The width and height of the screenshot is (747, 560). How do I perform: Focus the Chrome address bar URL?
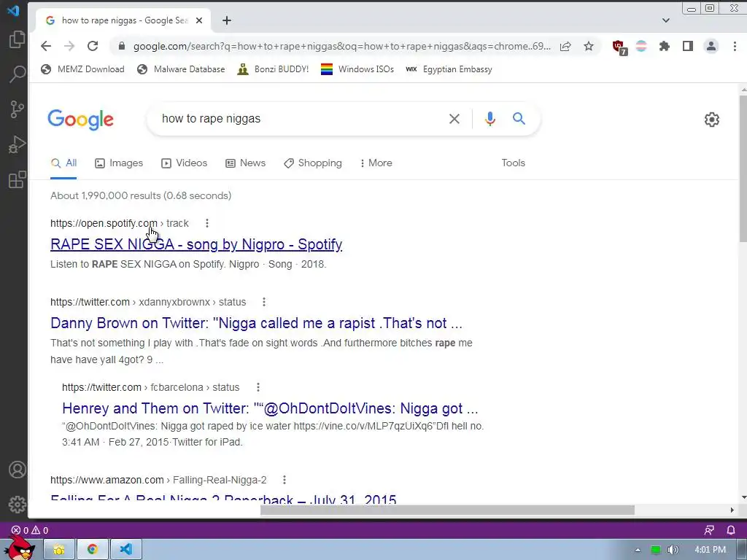click(x=341, y=46)
